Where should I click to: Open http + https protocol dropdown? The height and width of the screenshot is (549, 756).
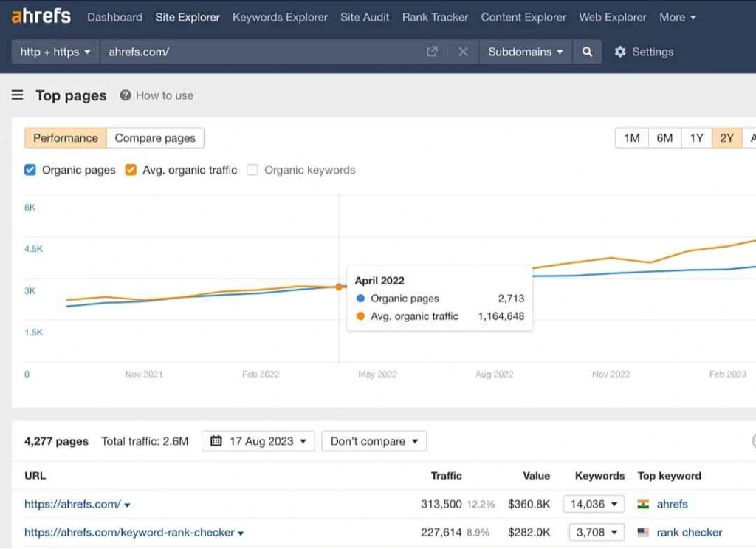(x=55, y=52)
